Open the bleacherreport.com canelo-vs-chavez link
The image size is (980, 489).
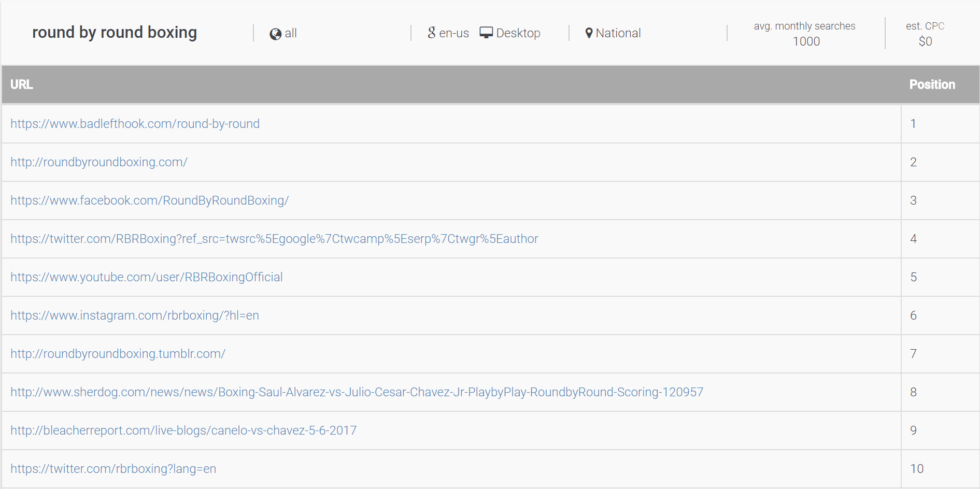pos(183,430)
